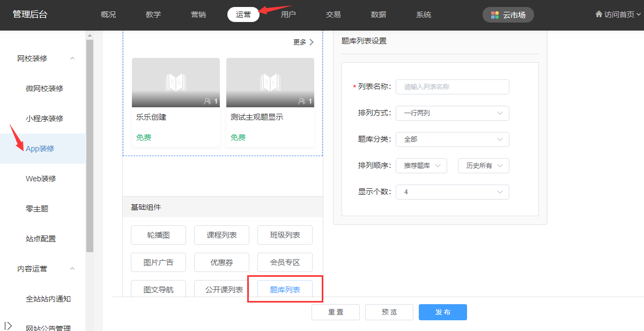This screenshot has height=331, width=644.
Task: Switch to the 教学 top menu
Action: pyautogui.click(x=153, y=14)
